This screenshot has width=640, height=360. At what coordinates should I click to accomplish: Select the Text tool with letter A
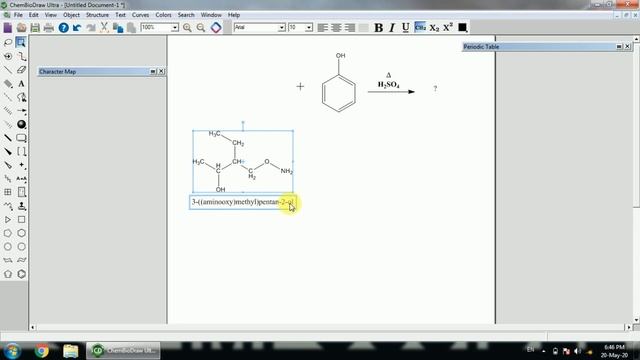pos(22,84)
